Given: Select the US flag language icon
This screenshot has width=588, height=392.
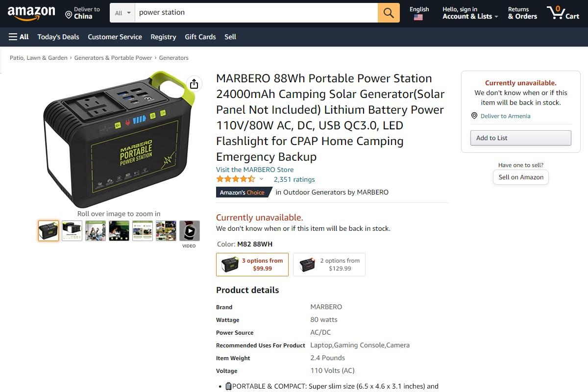Looking at the screenshot, I should pos(418,17).
